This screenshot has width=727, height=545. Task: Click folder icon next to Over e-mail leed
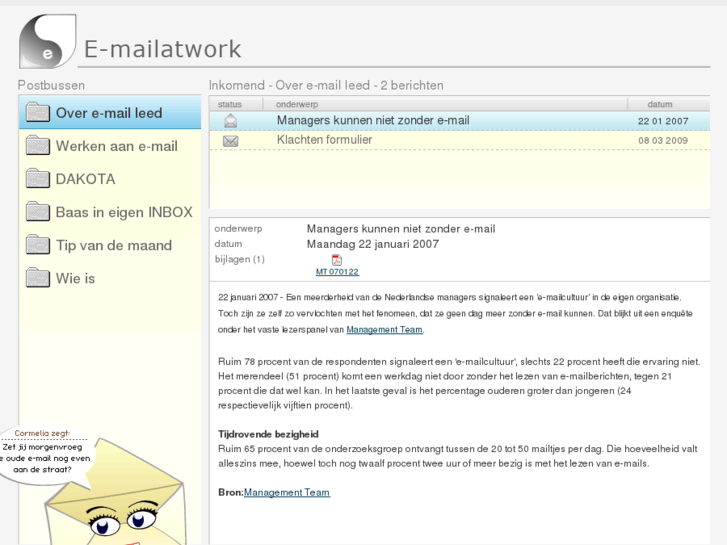38,112
